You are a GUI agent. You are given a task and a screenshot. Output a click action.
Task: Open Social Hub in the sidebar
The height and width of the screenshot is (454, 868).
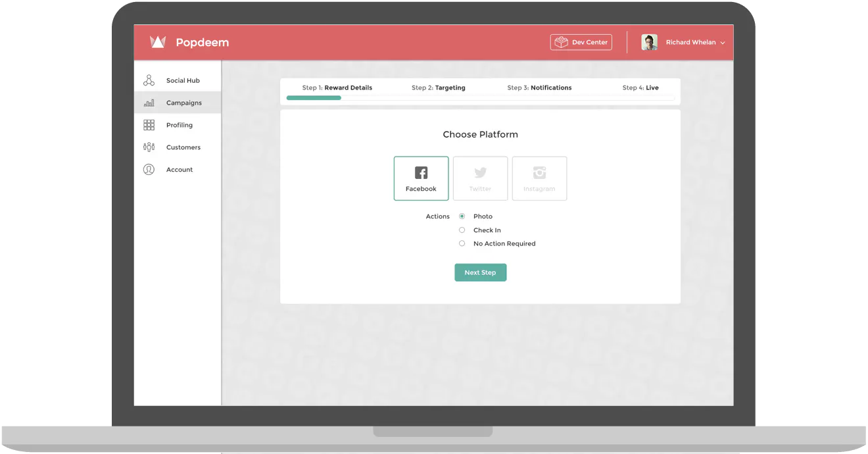click(x=178, y=80)
